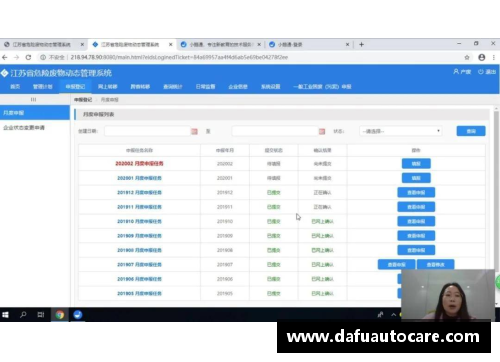500x362 pixels.
Task: Open 系统设置 menu item
Action: click(x=270, y=87)
